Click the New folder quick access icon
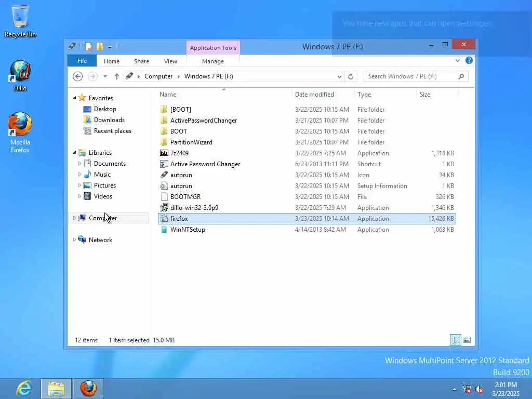The height and width of the screenshot is (399, 532). [100, 46]
